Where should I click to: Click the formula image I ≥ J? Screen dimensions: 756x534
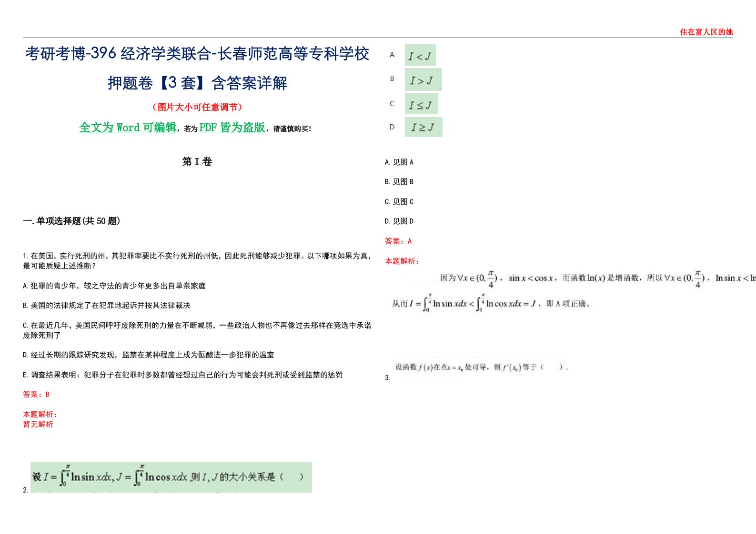click(x=423, y=127)
